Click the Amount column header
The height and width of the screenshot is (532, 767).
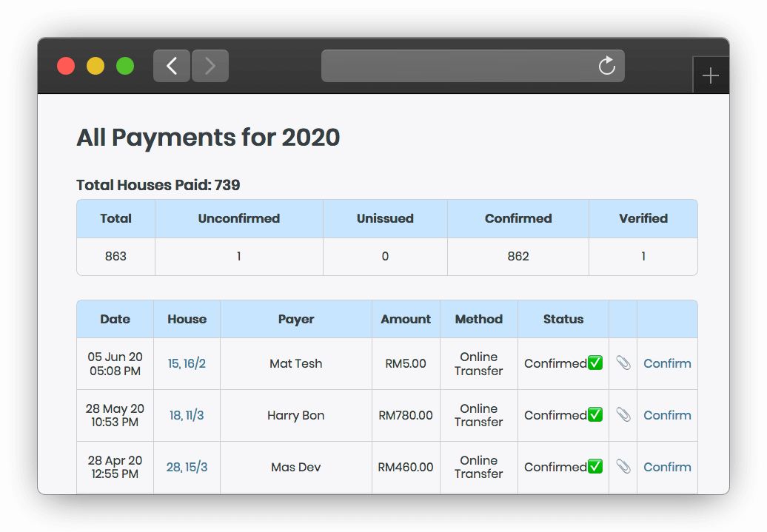click(406, 319)
